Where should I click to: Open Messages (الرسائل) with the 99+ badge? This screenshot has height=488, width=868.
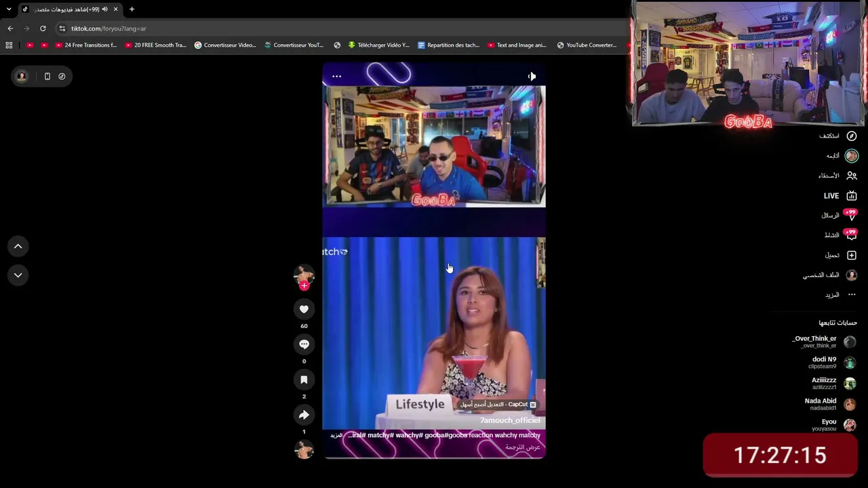tap(840, 216)
